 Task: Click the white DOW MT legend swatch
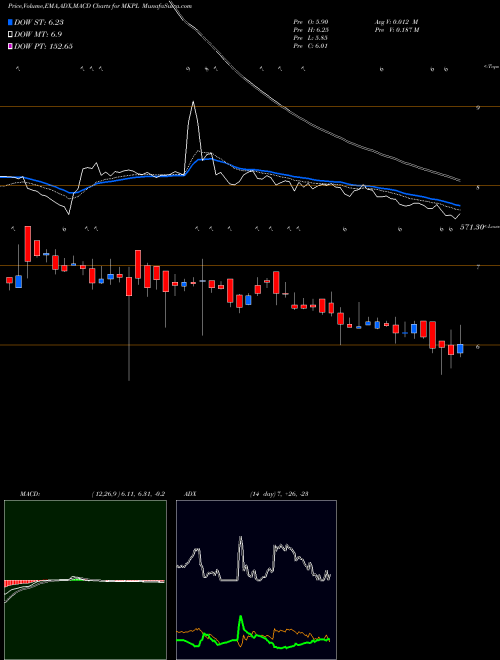(x=10, y=34)
